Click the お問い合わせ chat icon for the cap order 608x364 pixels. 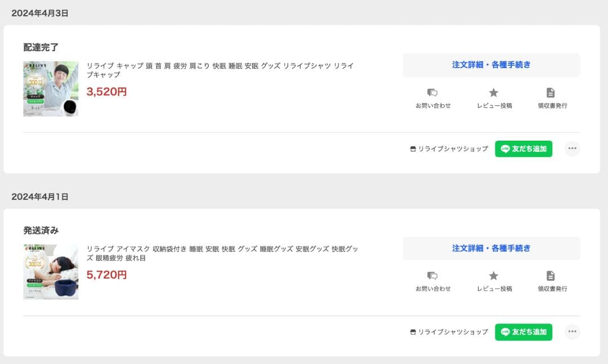click(431, 93)
